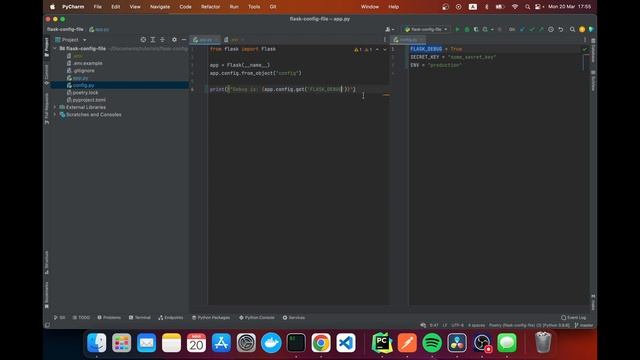
Task: Open the Python Packages tool window
Action: pyautogui.click(x=211, y=318)
